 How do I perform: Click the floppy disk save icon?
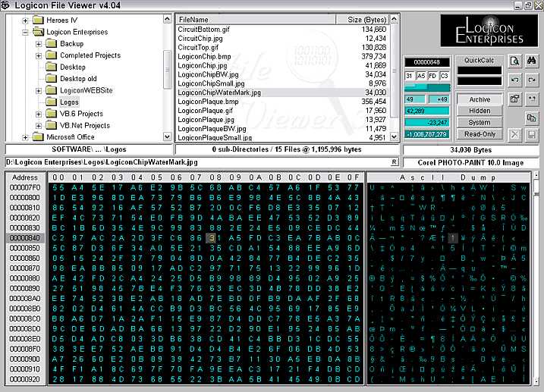tap(531, 134)
